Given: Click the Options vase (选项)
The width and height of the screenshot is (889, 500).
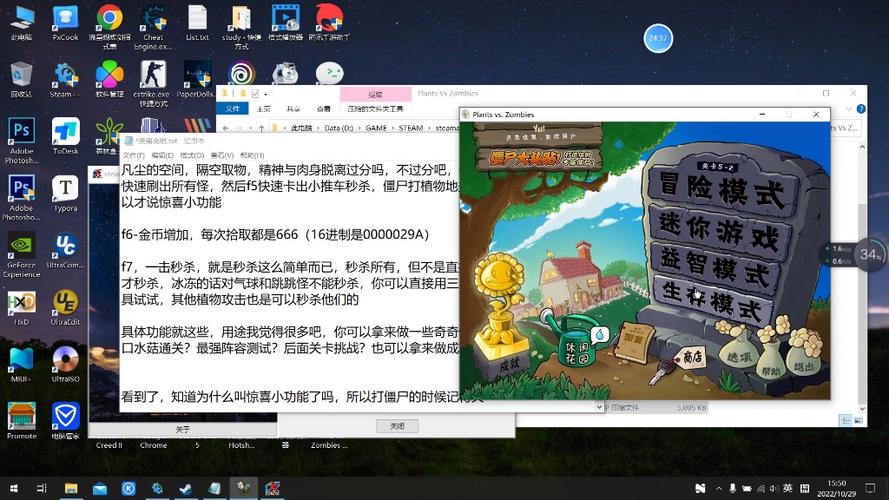Looking at the screenshot, I should pyautogui.click(x=739, y=351).
